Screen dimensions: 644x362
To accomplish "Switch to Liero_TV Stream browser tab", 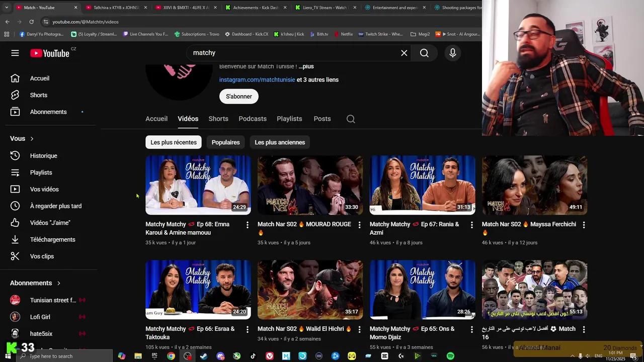I will pos(326,8).
